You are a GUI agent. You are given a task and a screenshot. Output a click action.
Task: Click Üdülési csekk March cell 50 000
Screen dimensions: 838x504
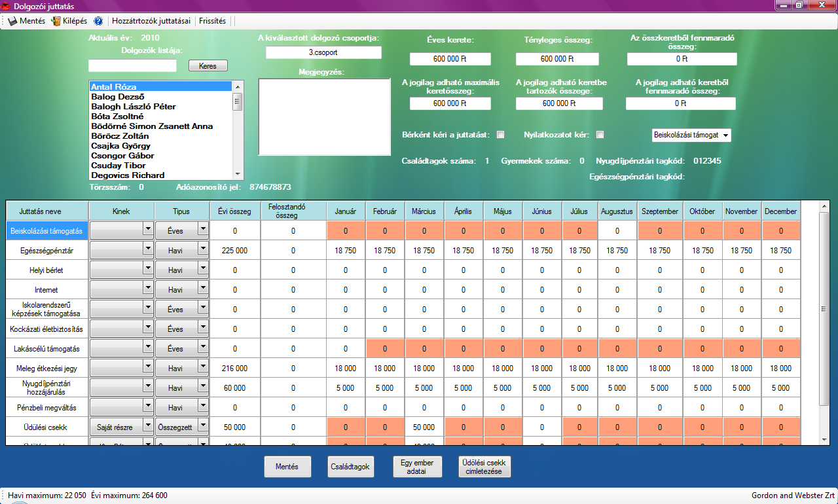tap(424, 427)
